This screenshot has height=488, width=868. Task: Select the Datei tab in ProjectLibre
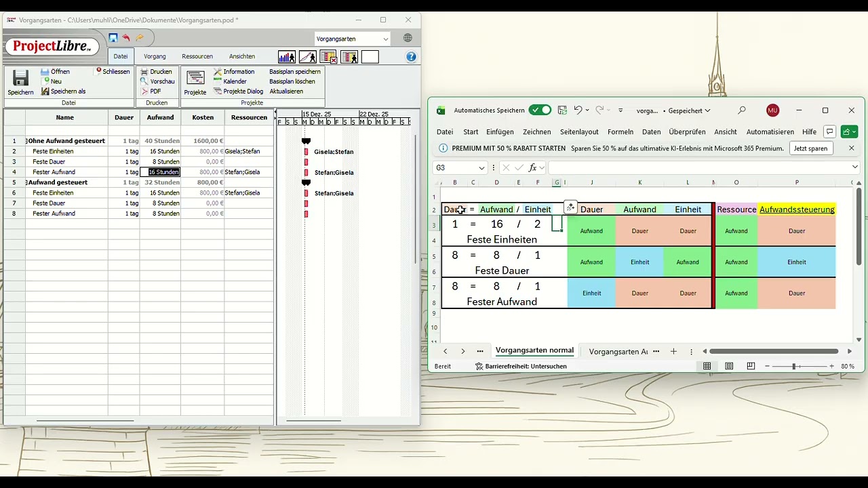[120, 56]
